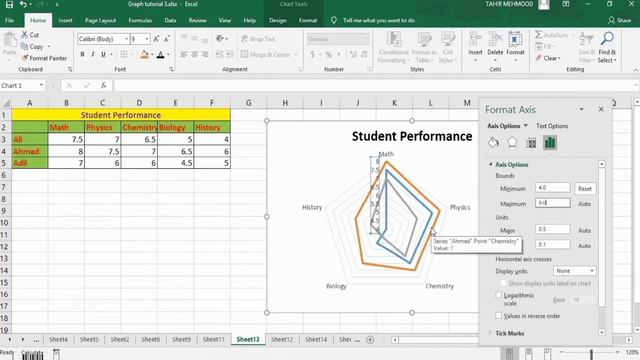Image resolution: width=640 pixels, height=360 pixels.
Task: Click the Major unit input field
Action: coord(553,229)
